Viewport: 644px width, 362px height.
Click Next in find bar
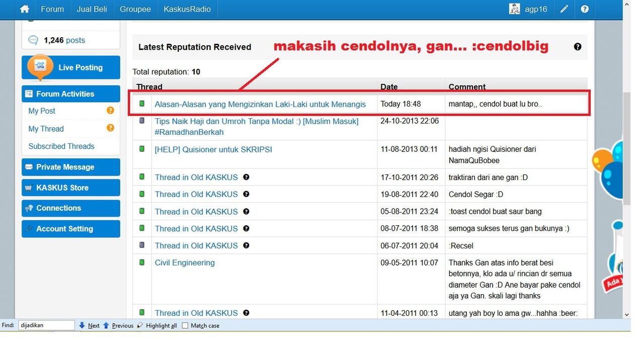point(94,325)
